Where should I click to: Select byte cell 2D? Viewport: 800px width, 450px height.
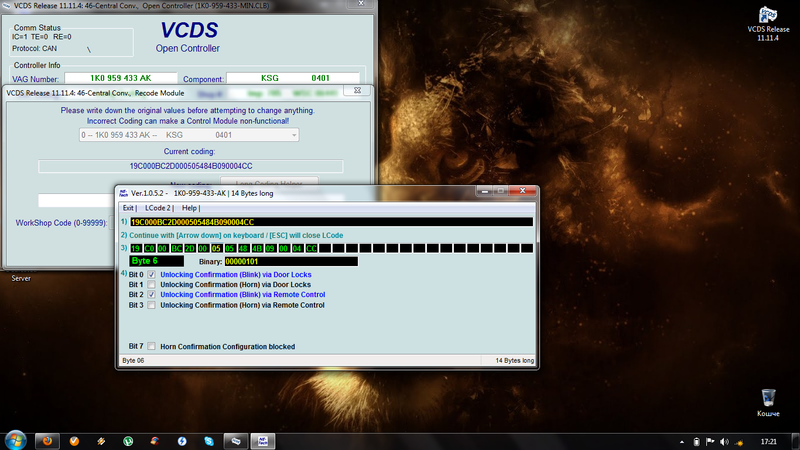pos(190,248)
